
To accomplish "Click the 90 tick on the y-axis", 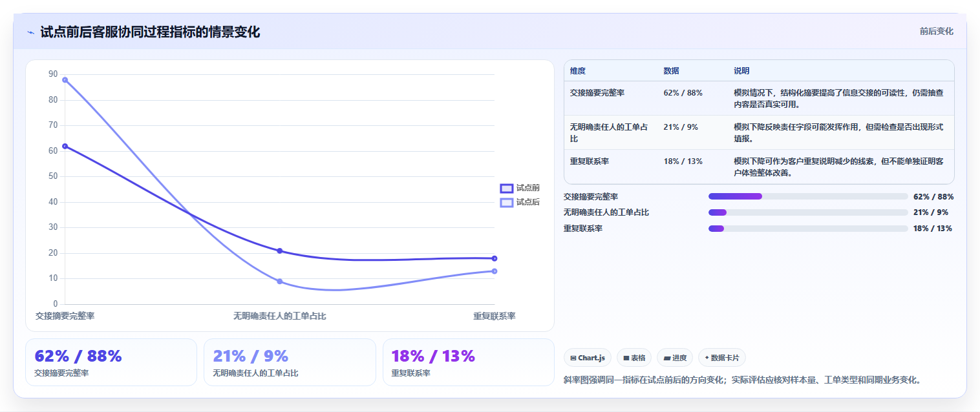I will 53,74.
